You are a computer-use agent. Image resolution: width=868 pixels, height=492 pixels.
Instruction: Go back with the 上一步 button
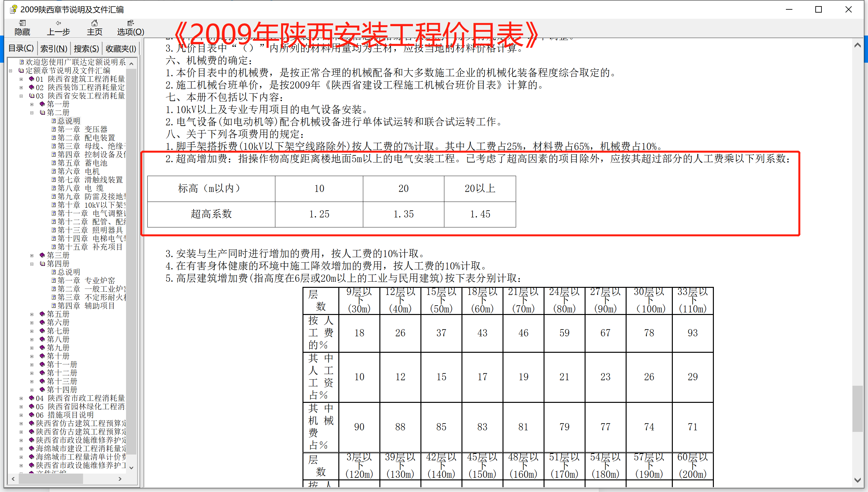point(58,28)
